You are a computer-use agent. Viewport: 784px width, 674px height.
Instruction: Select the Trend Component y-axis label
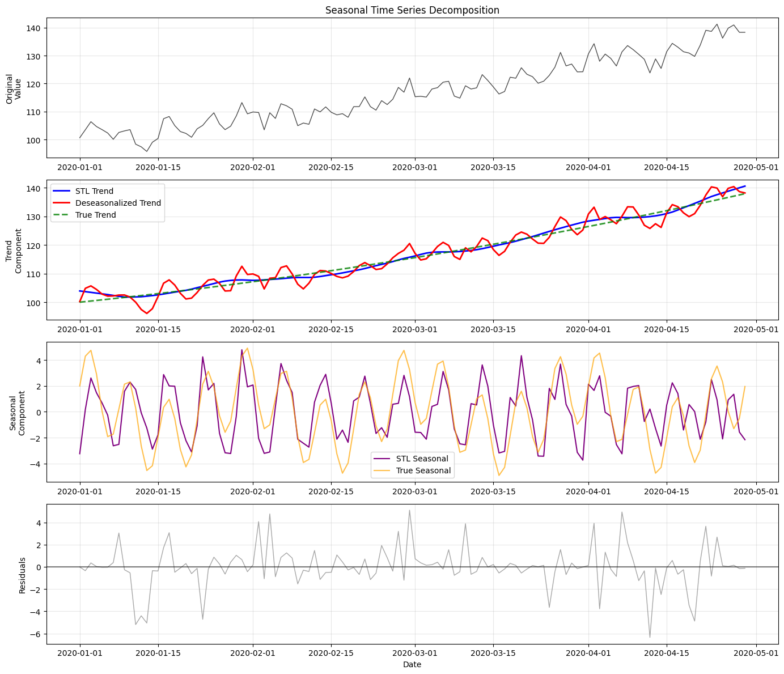point(14,251)
